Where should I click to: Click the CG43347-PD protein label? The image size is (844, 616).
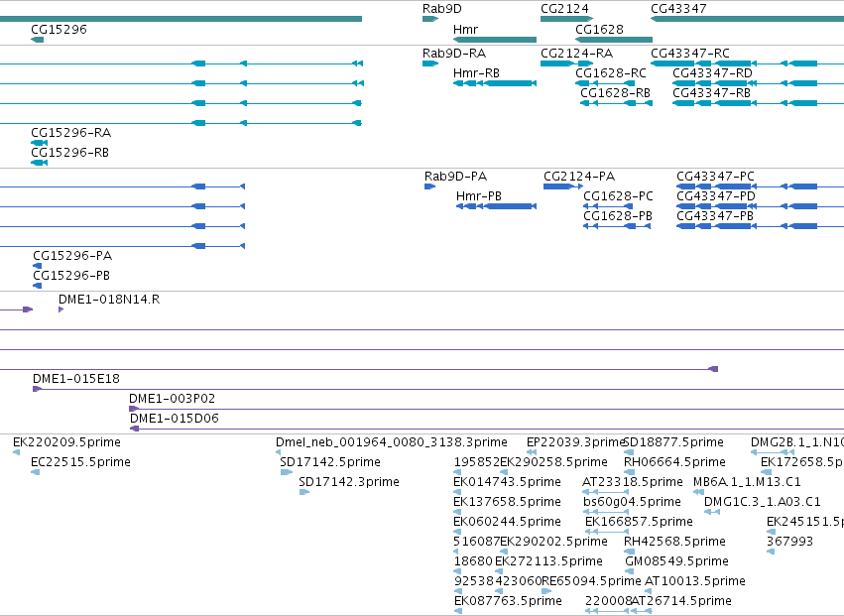click(x=716, y=196)
